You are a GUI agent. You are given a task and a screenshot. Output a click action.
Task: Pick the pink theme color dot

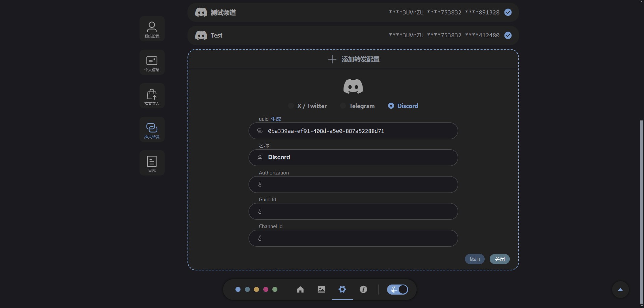coord(266,290)
